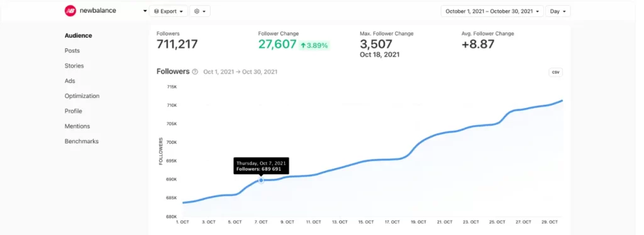The height and width of the screenshot is (235, 644).
Task: Go to the Benchmarks section
Action: (81, 141)
